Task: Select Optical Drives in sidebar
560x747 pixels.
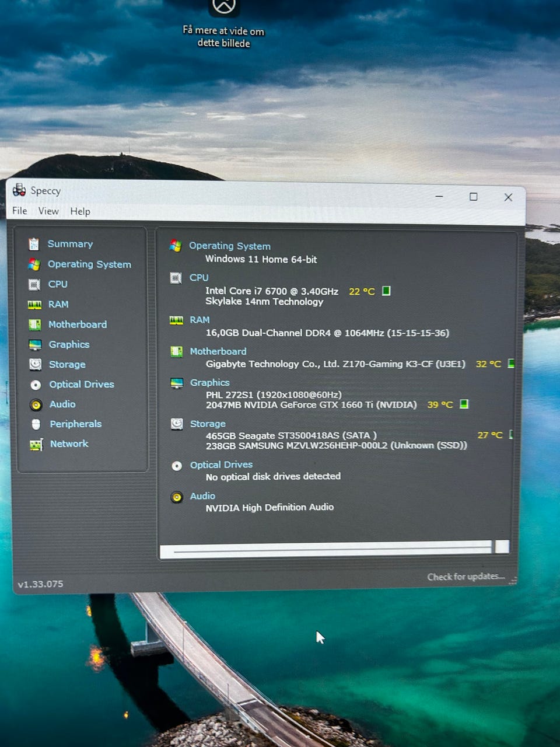Action: (82, 384)
